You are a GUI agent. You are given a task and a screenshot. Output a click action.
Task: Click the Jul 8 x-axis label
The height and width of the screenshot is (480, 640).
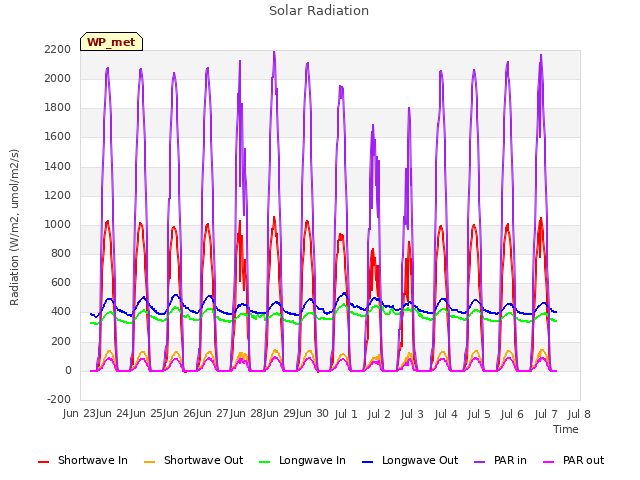(579, 414)
